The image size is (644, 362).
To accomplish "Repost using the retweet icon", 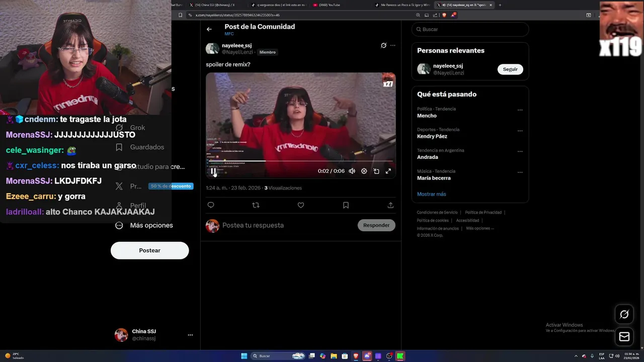I will pyautogui.click(x=256, y=205).
